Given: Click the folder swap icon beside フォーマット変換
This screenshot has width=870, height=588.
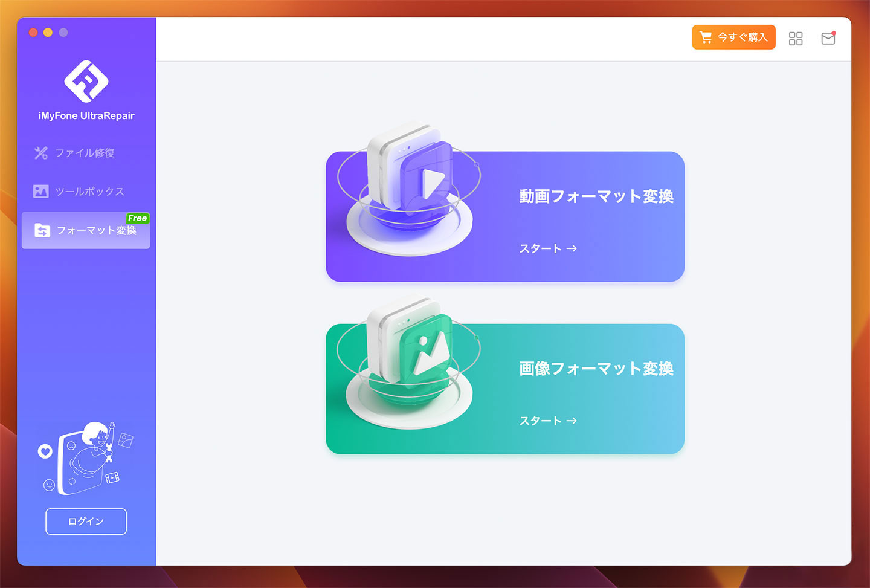Looking at the screenshot, I should [42, 230].
